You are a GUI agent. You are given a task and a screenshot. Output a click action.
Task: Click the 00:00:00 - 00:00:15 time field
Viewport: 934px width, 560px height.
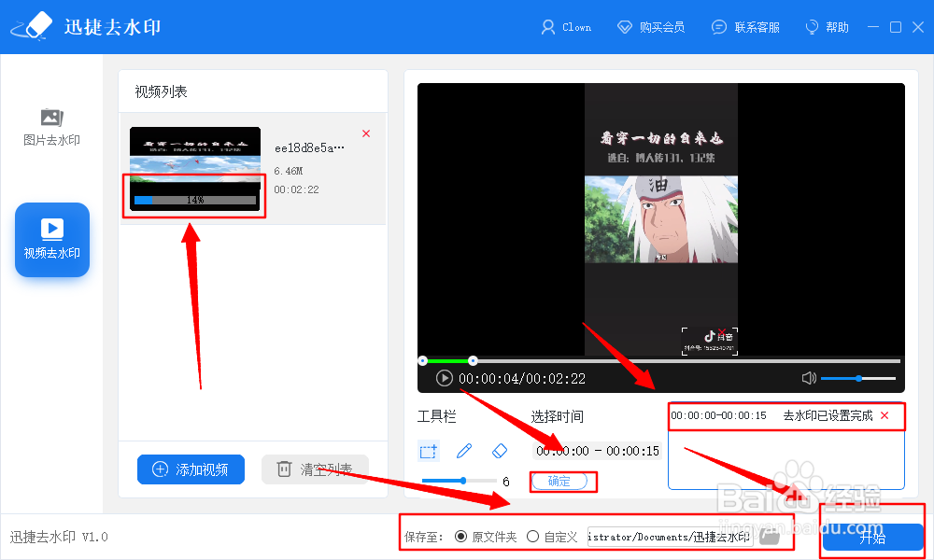click(598, 451)
